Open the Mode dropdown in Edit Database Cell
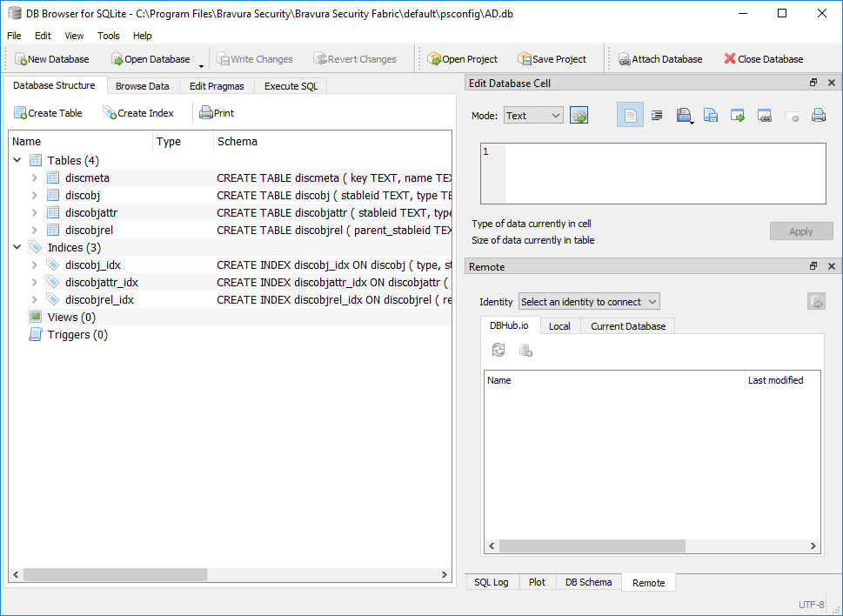 click(x=533, y=114)
